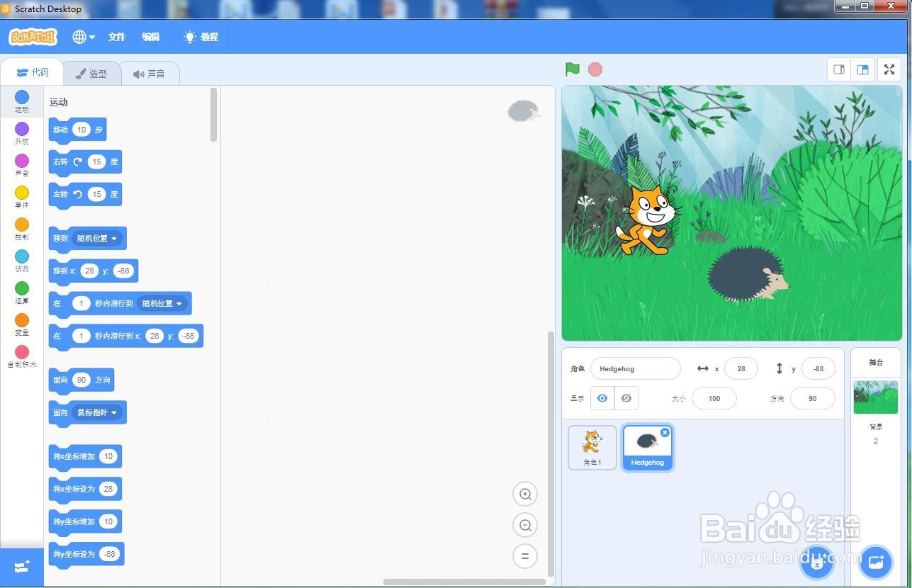Switch to the 代码 tab

33,73
